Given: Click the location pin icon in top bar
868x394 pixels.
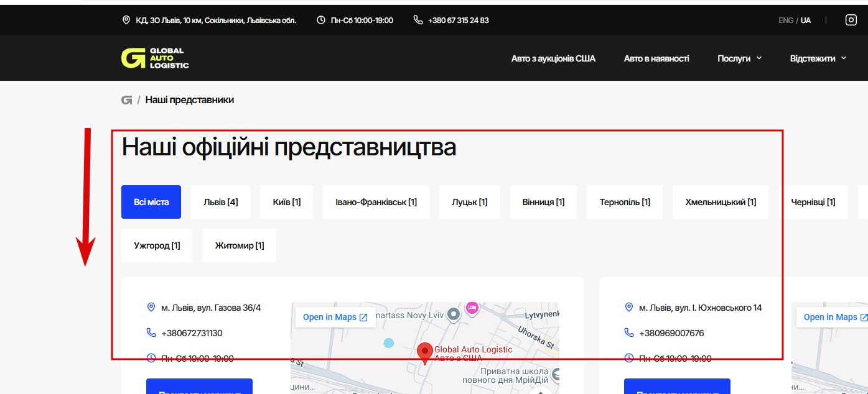Looking at the screenshot, I should point(126,20).
